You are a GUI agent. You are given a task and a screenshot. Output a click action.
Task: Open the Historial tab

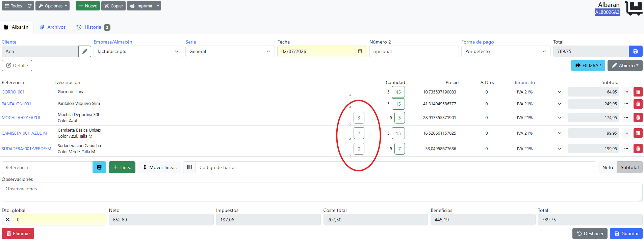pos(93,27)
